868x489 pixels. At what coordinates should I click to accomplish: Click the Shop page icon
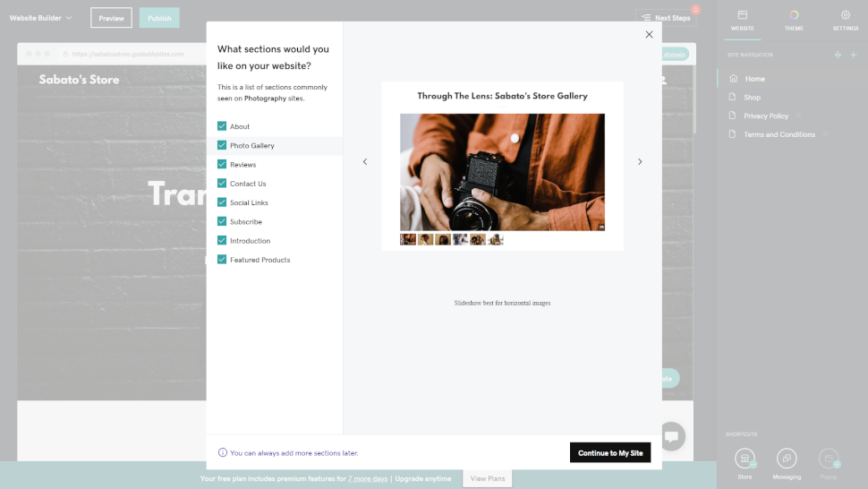click(x=732, y=97)
